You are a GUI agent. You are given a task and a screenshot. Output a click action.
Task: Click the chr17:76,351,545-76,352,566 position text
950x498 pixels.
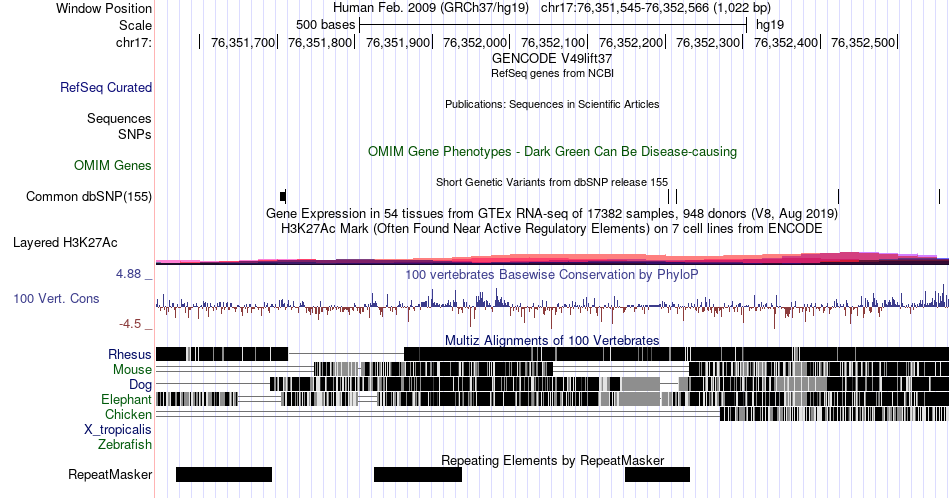coord(656,8)
